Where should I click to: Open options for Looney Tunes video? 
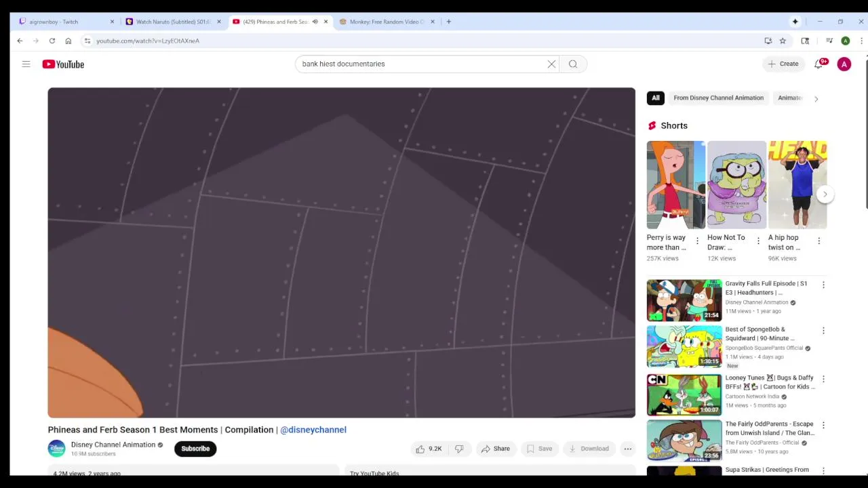[x=823, y=379]
